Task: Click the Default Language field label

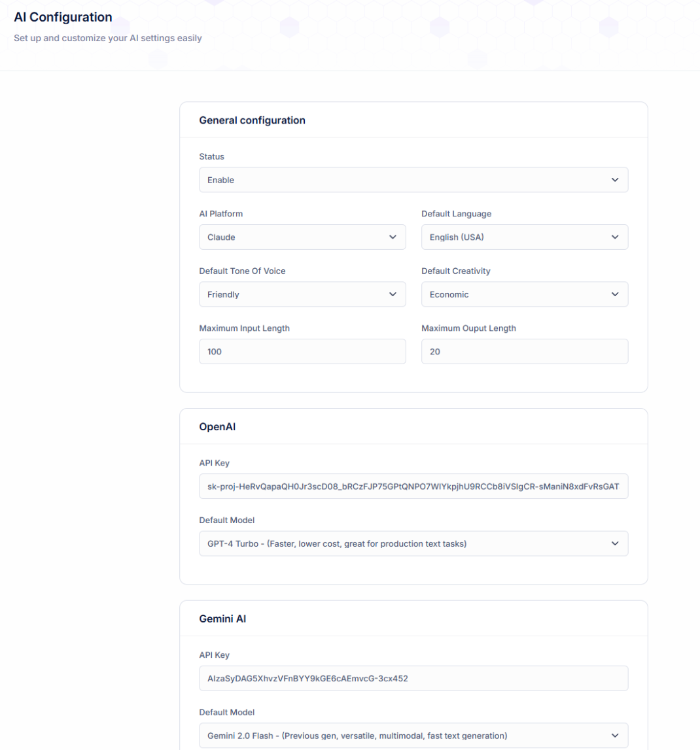Action: tap(456, 214)
